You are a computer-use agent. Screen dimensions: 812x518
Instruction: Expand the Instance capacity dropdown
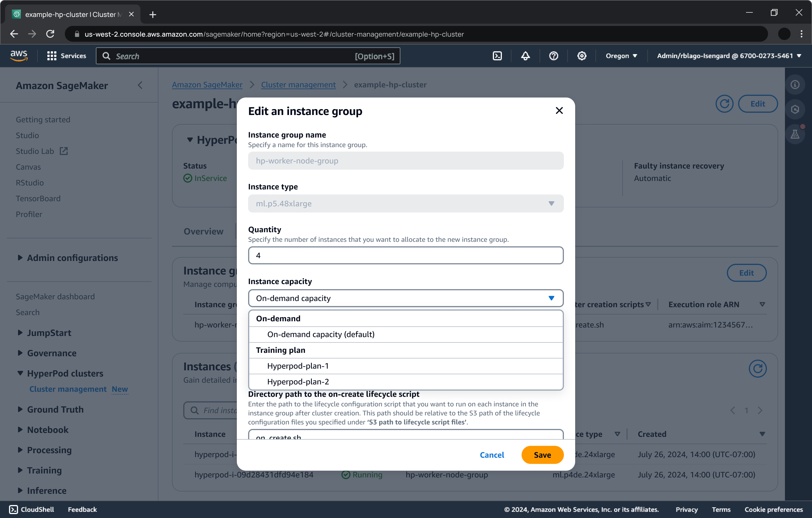(405, 298)
